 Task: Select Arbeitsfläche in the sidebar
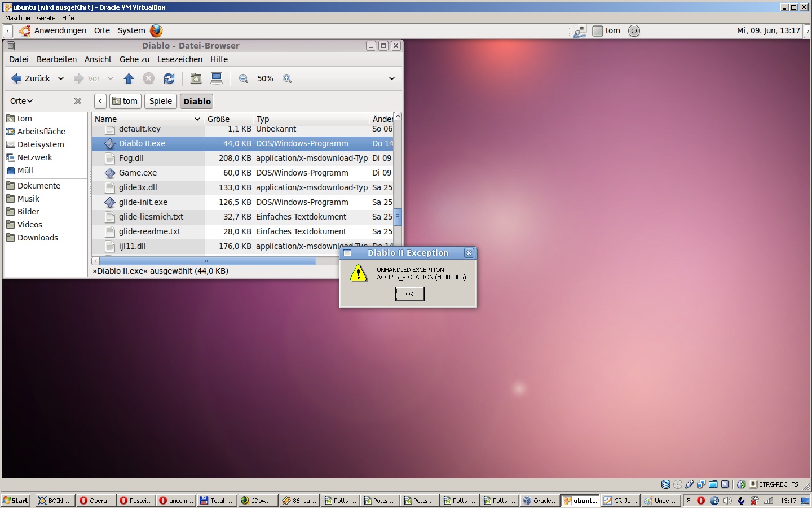(41, 132)
